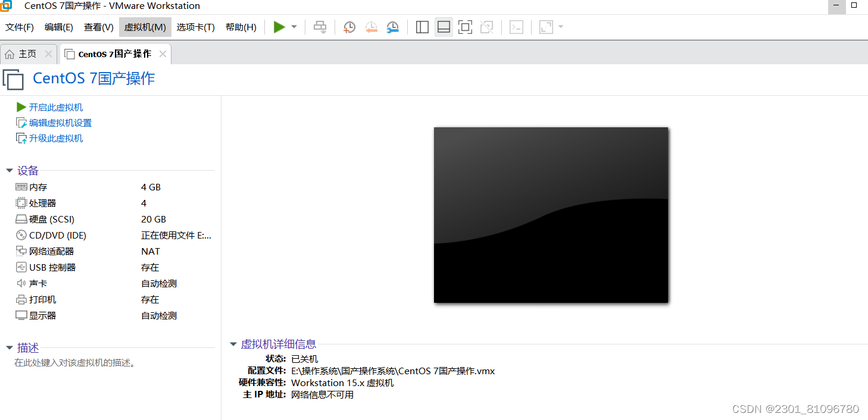Click the .vmx configuration file path
The height and width of the screenshot is (420, 868).
click(x=393, y=371)
